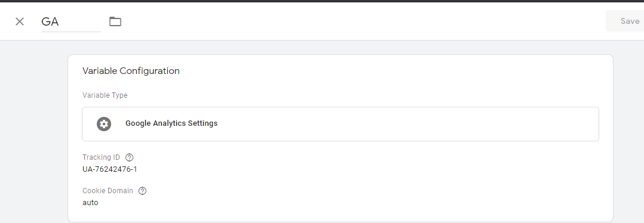Viewport: 644px width, 223px height.
Task: Click the empty right side of the Variable Type box
Action: pyautogui.click(x=411, y=124)
